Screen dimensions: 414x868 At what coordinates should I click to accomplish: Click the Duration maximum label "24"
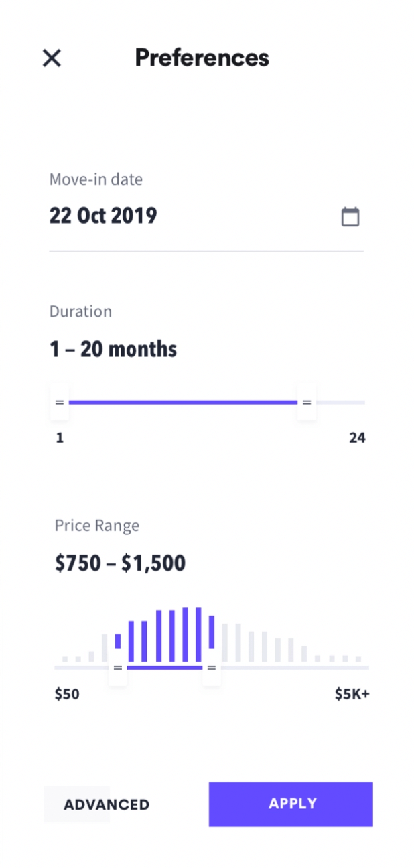pyautogui.click(x=357, y=438)
